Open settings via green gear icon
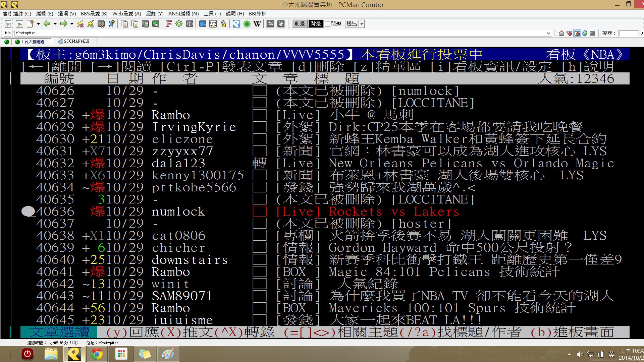The height and width of the screenshot is (362, 644). pos(179,24)
